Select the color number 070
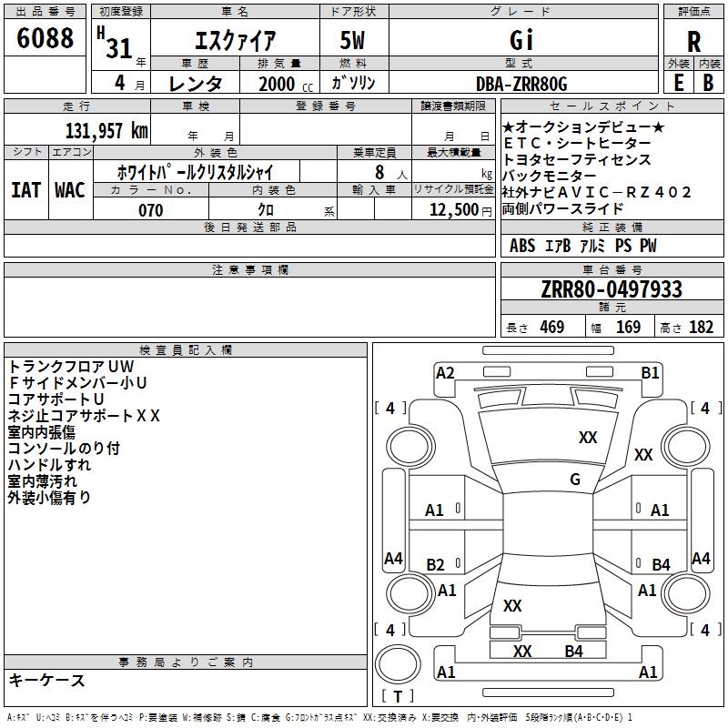The height and width of the screenshot is (728, 728). (151, 210)
